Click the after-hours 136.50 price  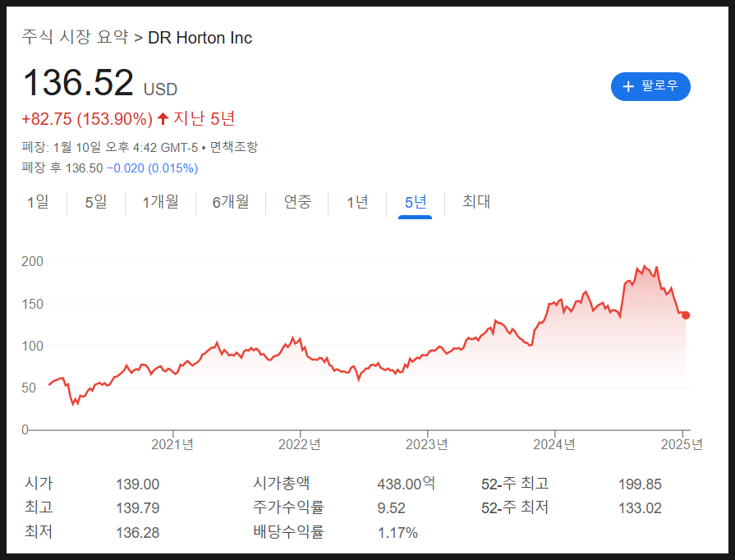84,168
